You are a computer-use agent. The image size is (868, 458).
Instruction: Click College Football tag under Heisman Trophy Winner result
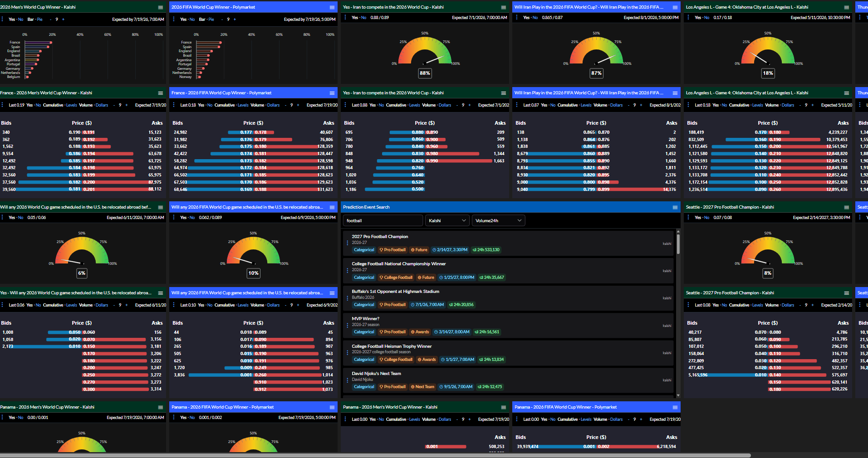(396, 360)
